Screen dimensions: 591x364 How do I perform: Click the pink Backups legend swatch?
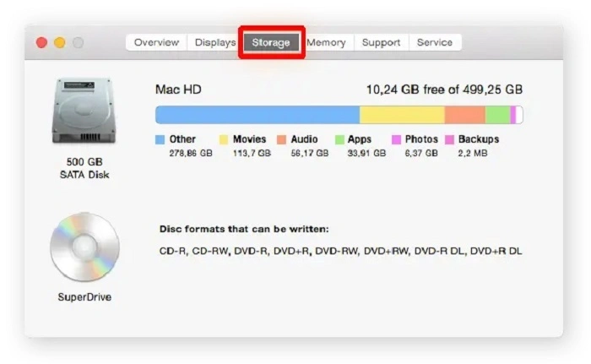click(x=449, y=139)
